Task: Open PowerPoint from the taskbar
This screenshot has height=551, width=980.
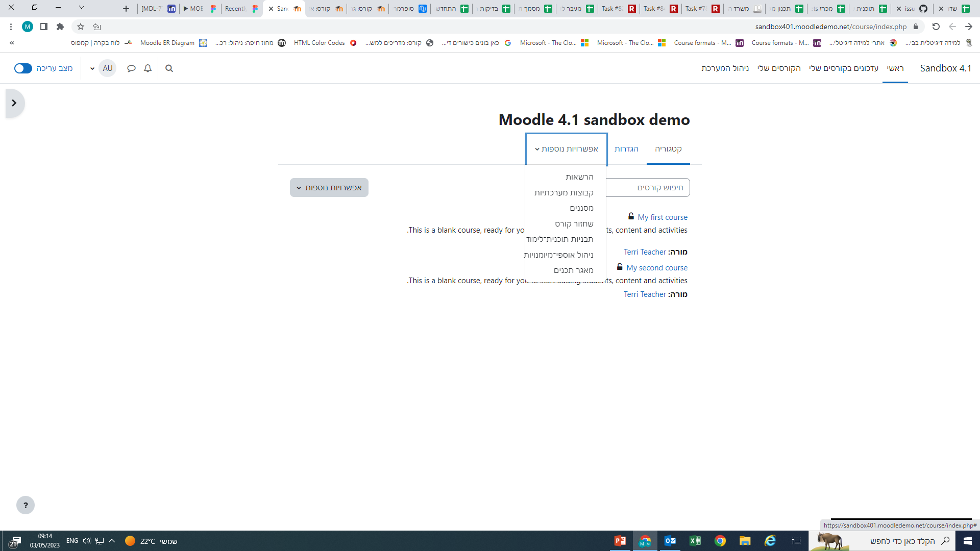Action: 620,541
